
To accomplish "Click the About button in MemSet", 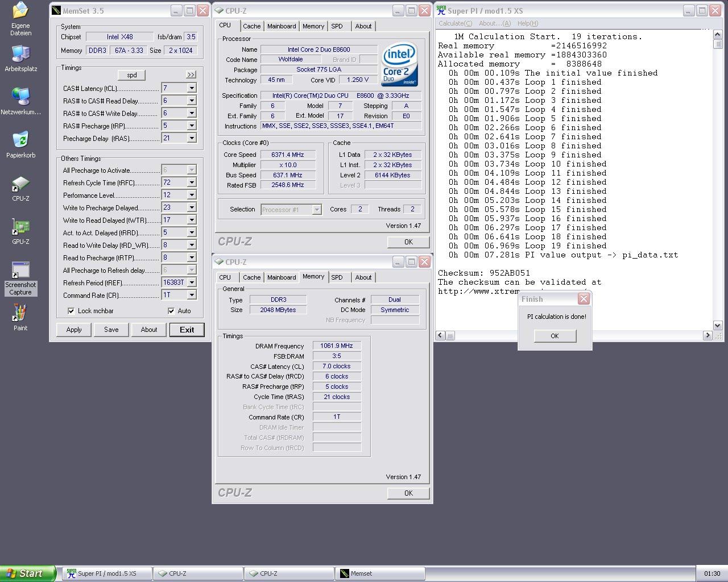I will pos(149,330).
